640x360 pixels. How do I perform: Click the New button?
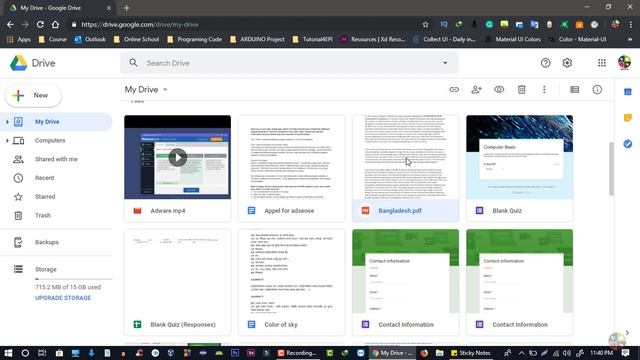coord(33,96)
